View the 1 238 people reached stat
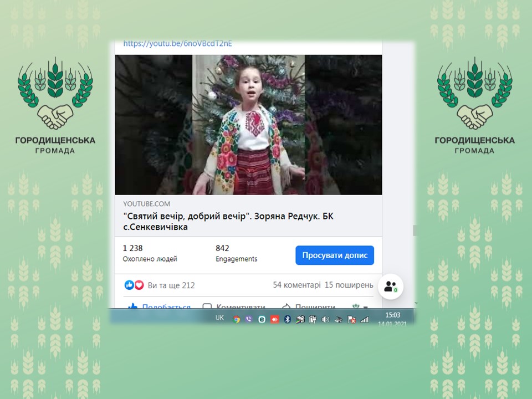This screenshot has width=532, height=399. tap(150, 253)
